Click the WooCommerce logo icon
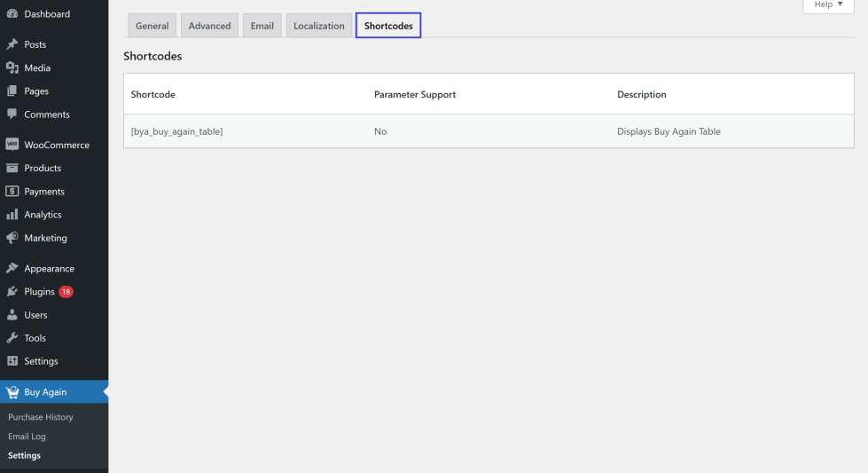 point(12,145)
